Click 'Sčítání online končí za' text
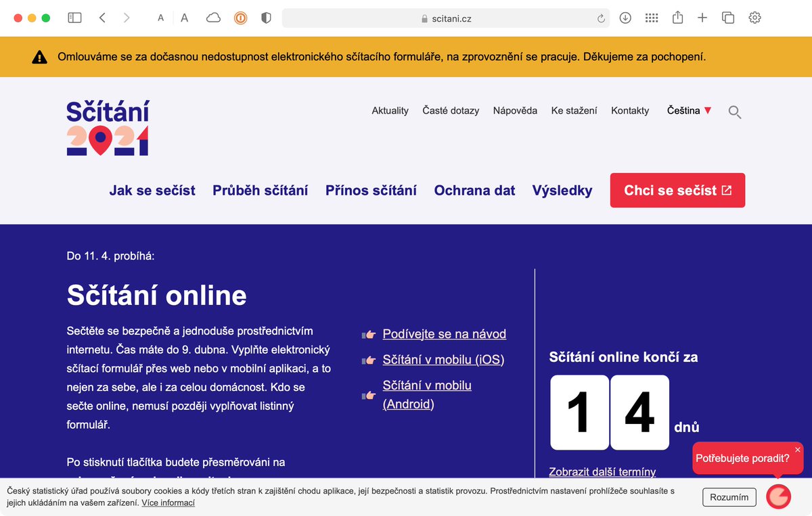 [623, 357]
